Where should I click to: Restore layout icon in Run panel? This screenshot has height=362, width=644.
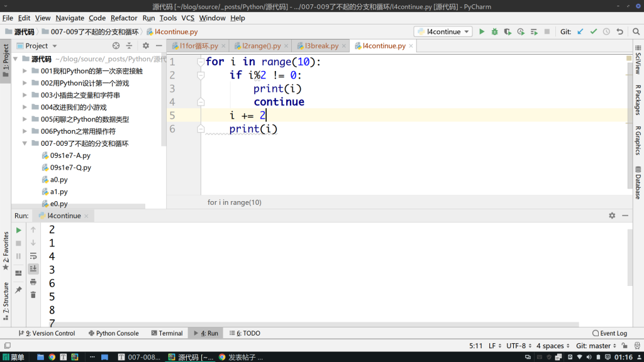point(18,273)
